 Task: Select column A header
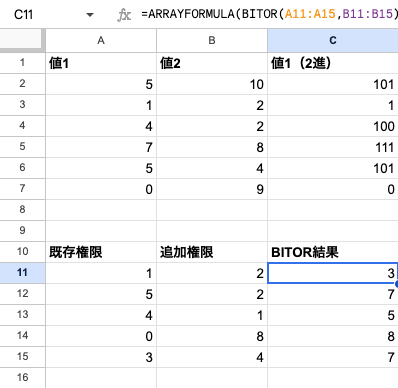[x=101, y=40]
